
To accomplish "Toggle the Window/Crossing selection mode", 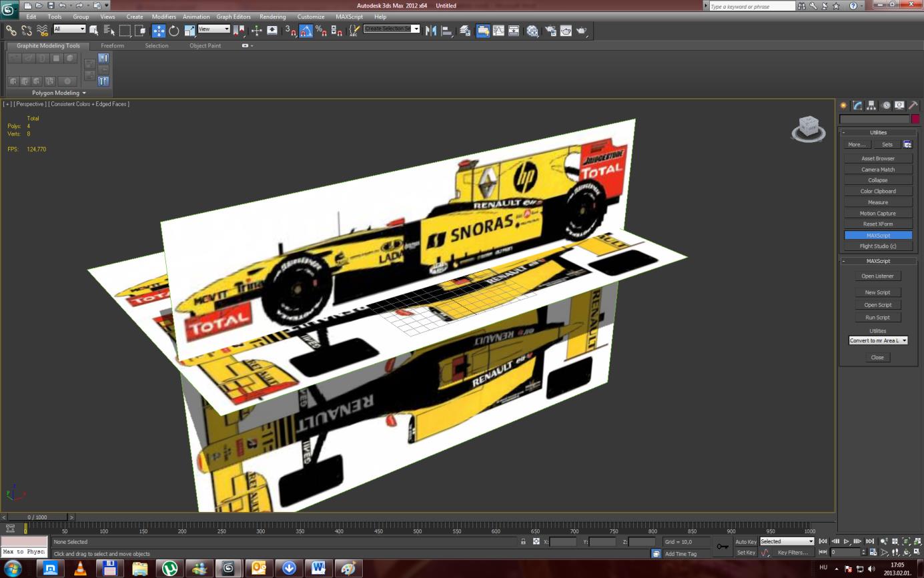I will (140, 30).
